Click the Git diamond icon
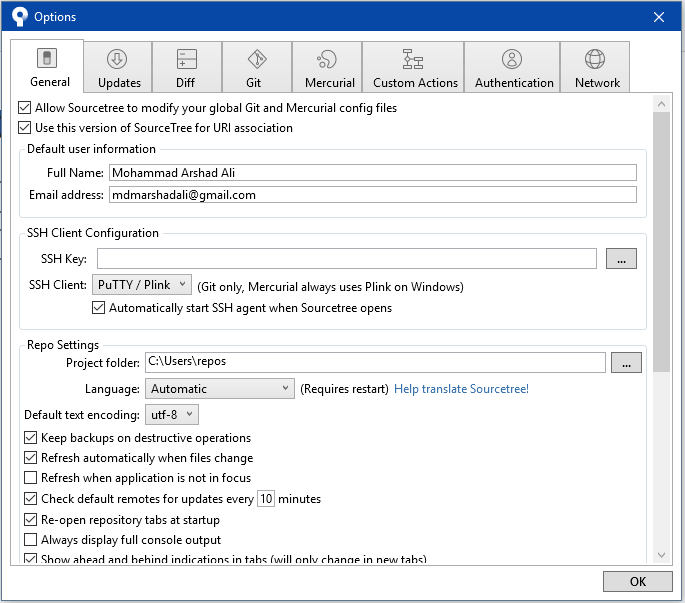The width and height of the screenshot is (685, 603). 257,59
